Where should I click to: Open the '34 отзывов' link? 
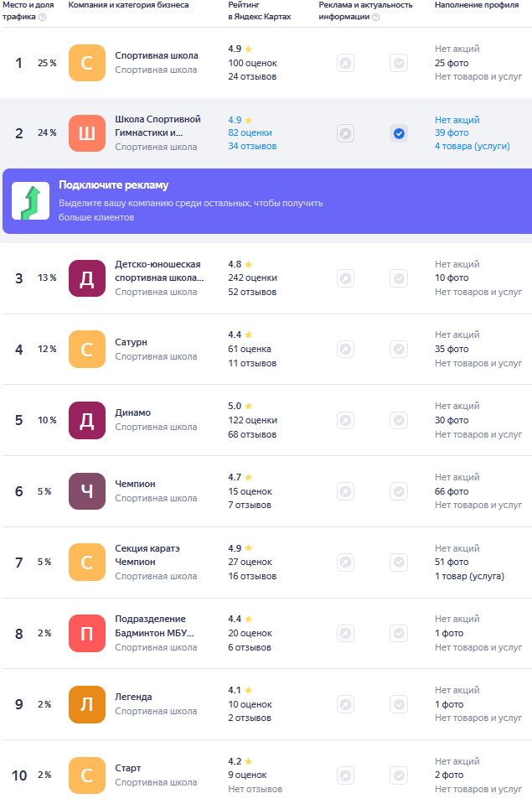coord(253,147)
